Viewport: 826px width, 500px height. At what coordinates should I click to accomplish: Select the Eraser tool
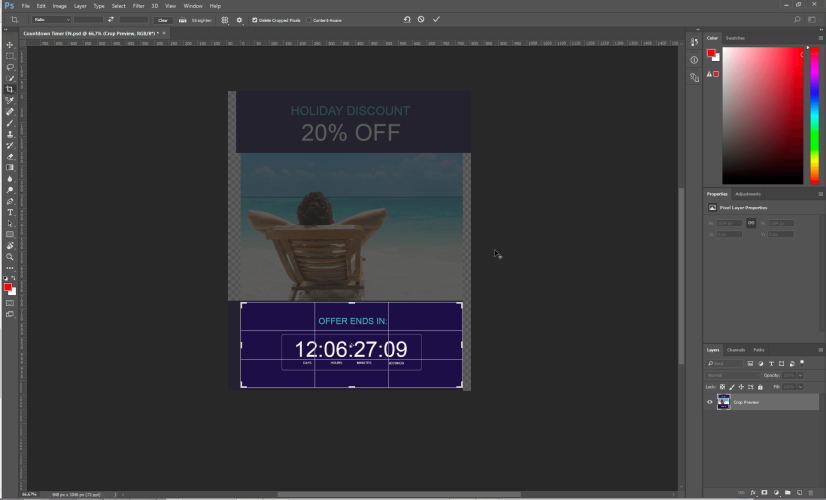point(10,156)
